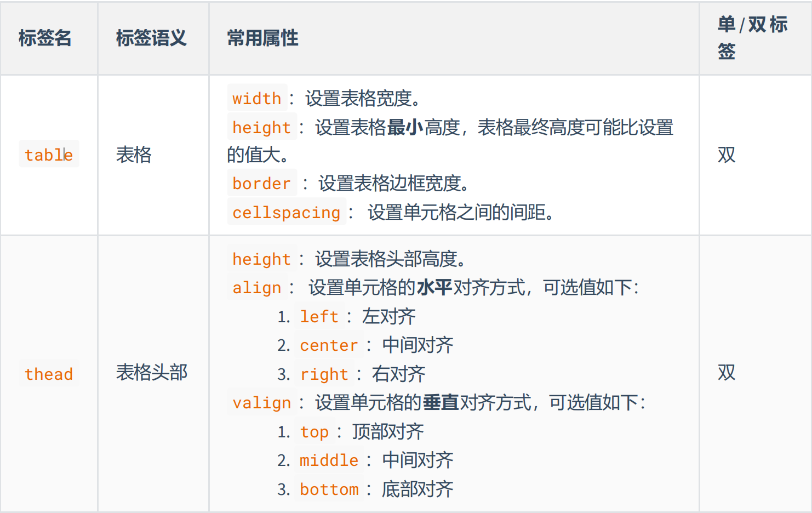812x513 pixels.
Task: Select the 'center' alignment value
Action: pos(329,345)
